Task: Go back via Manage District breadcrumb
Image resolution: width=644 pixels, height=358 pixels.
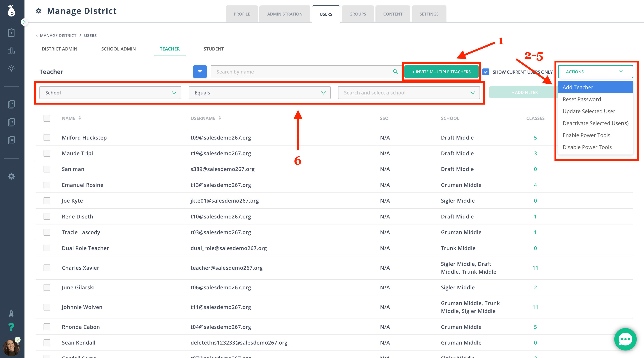Action: tap(58, 36)
